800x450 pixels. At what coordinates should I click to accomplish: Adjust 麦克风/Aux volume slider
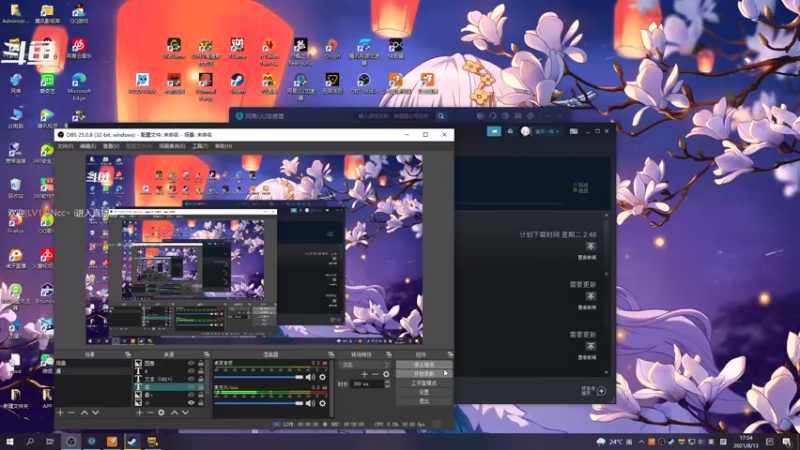(x=259, y=403)
